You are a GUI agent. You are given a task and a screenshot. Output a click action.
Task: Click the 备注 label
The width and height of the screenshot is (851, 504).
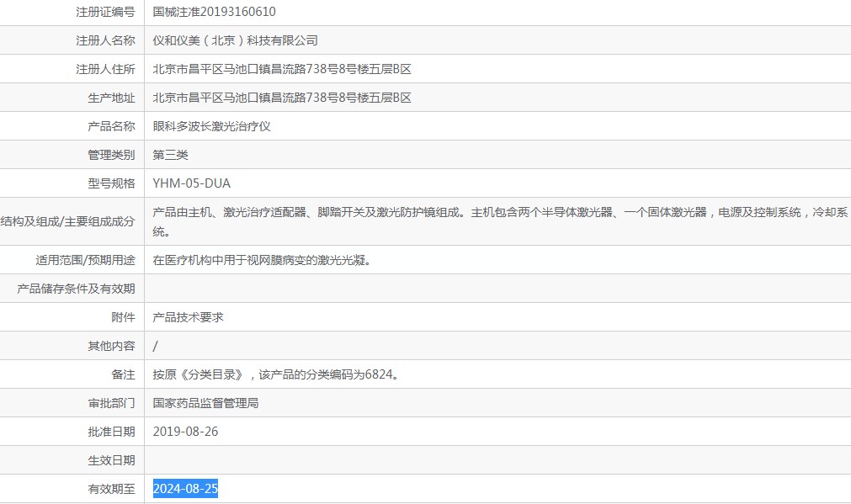pyautogui.click(x=123, y=375)
